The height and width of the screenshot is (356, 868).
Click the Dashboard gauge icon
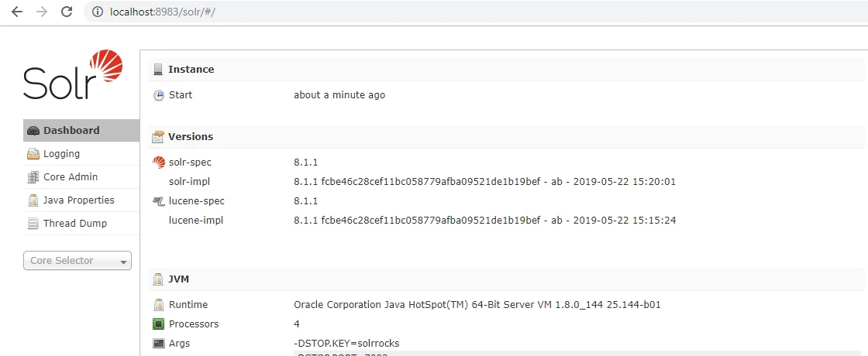pyautogui.click(x=33, y=131)
